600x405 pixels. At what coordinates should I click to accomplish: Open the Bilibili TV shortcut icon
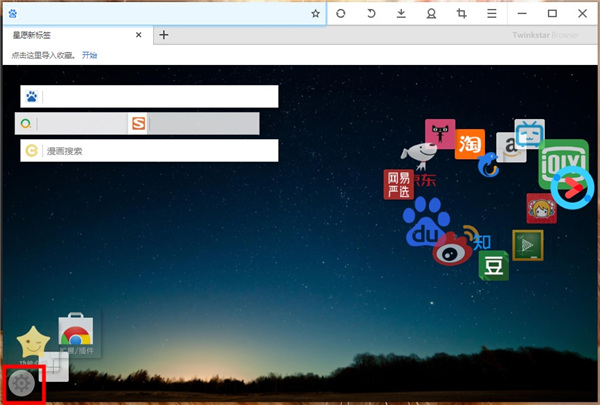coord(530,134)
